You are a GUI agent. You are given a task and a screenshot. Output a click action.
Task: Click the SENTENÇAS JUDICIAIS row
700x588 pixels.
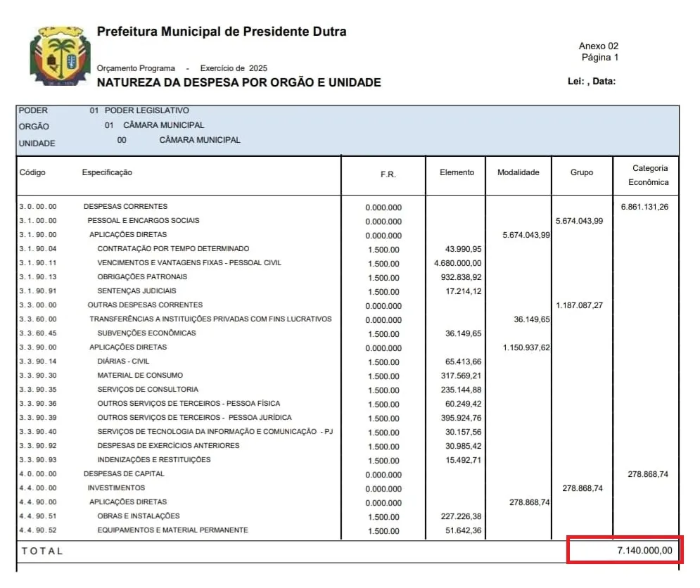coord(136,291)
